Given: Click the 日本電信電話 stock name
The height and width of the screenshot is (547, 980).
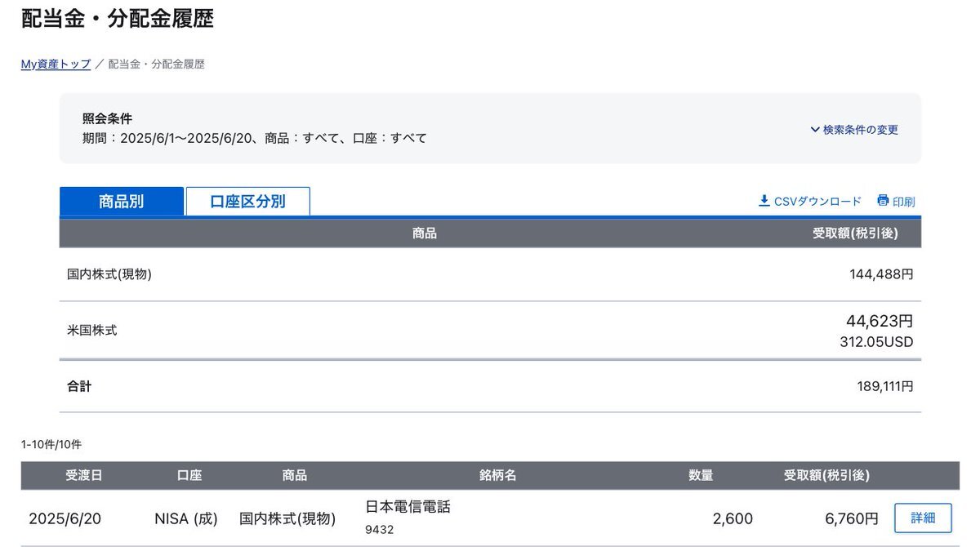Looking at the screenshot, I should click(x=408, y=507).
